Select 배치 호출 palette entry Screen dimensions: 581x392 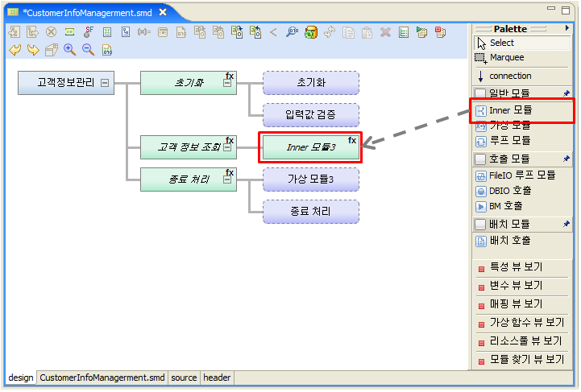[x=522, y=241]
